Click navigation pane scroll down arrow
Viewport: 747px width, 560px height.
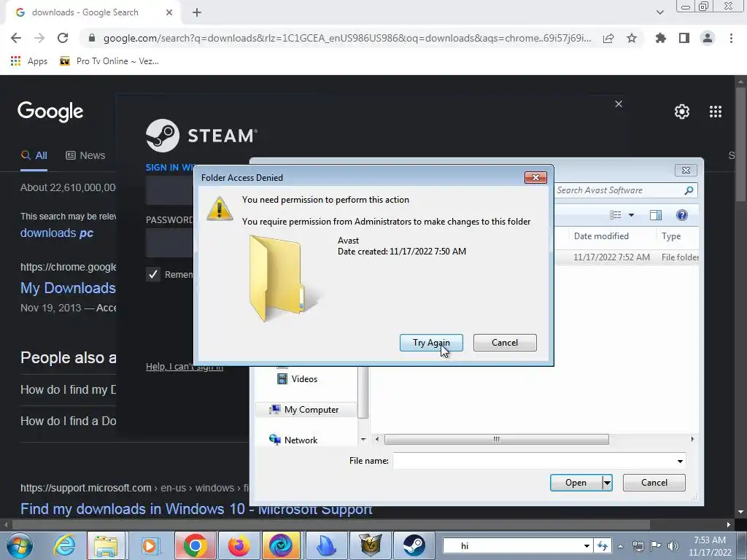pyautogui.click(x=363, y=440)
